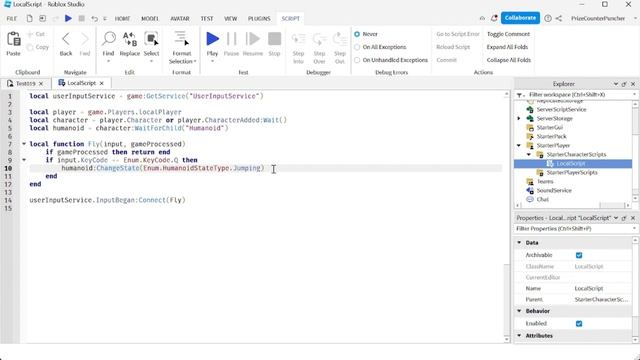The width and height of the screenshot is (640, 360).
Task: Switch to the PLUGINS ribbon tab
Action: coord(259,19)
